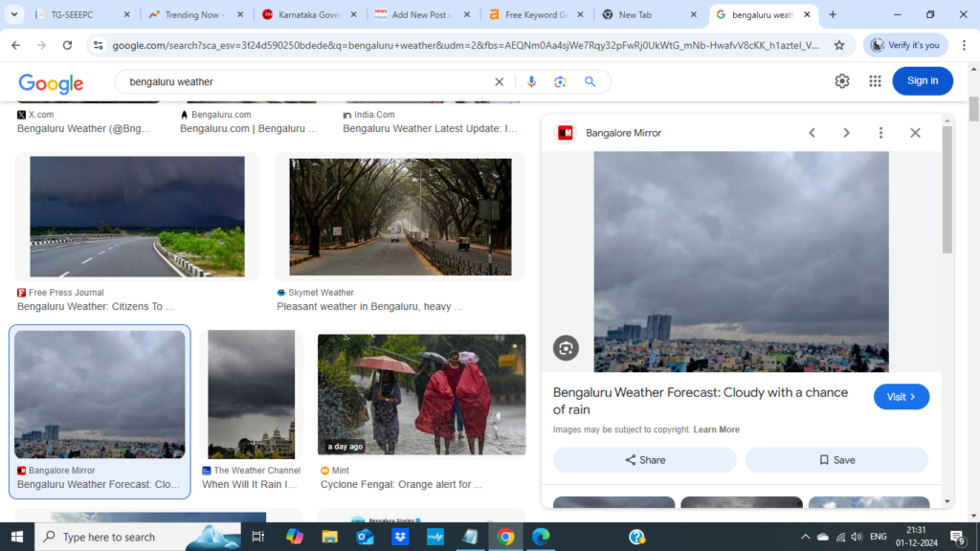980x551 pixels.
Task: Click the Visit button
Action: point(902,397)
